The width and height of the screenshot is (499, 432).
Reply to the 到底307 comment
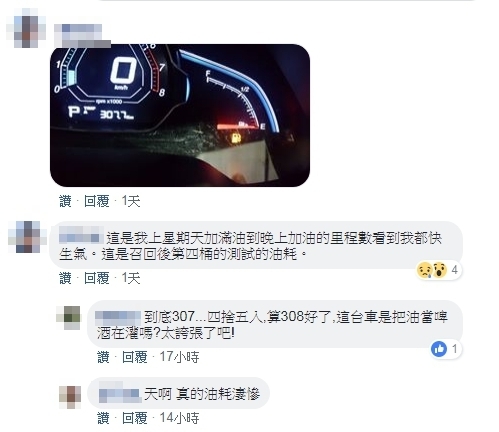[135, 357]
